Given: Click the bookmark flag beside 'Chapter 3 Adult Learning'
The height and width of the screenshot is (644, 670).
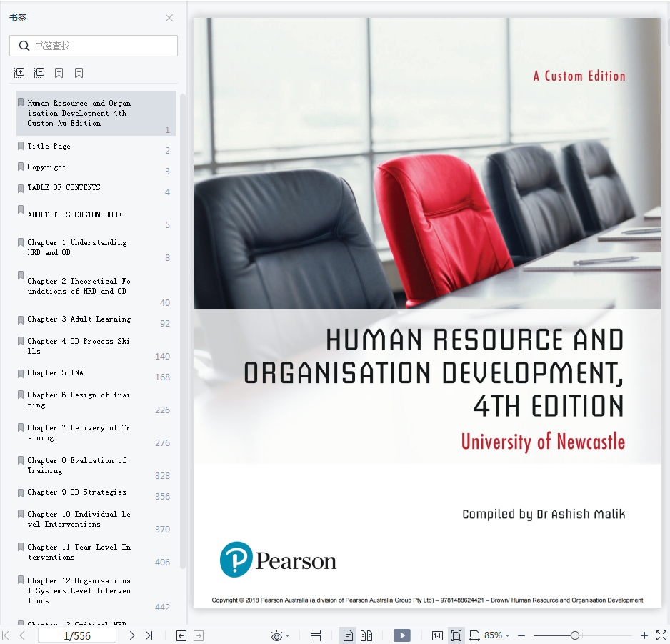Looking at the screenshot, I should pyautogui.click(x=21, y=320).
